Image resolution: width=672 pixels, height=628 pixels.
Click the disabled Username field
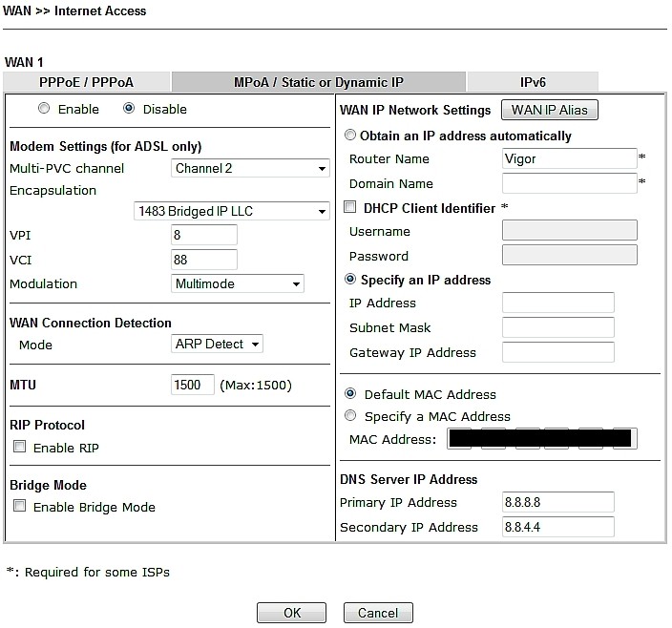click(x=570, y=230)
